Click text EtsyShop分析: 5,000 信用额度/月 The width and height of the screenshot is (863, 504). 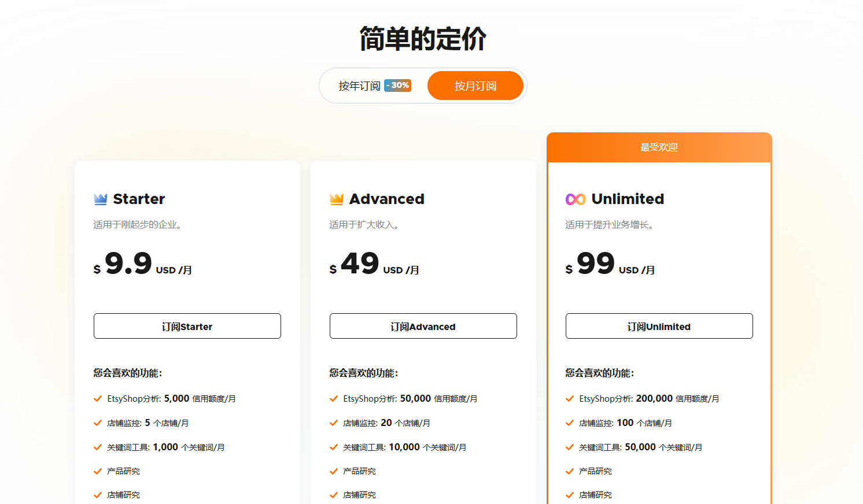pos(171,399)
